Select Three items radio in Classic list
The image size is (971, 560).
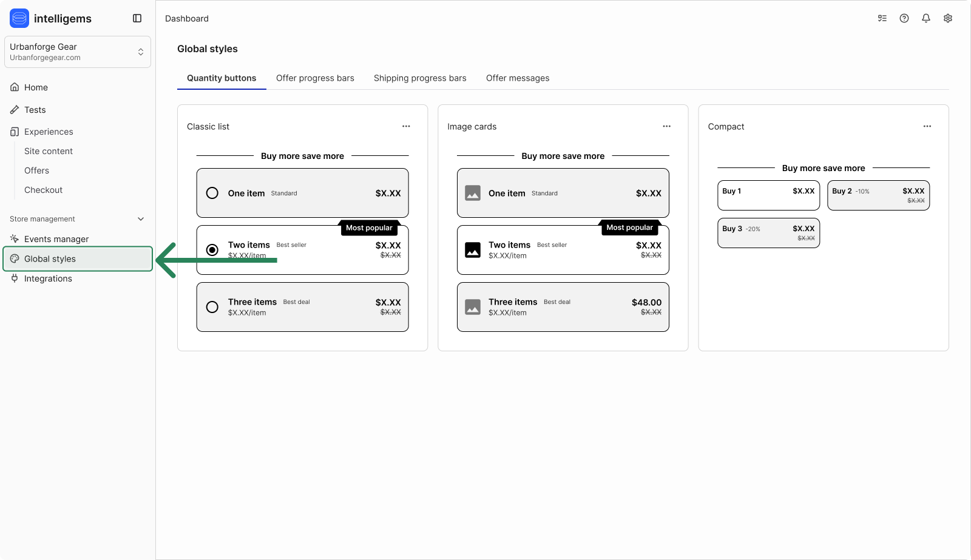point(212,307)
